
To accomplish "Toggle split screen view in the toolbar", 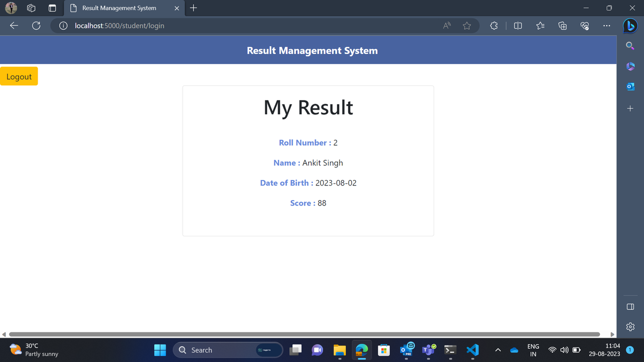I will [x=518, y=26].
